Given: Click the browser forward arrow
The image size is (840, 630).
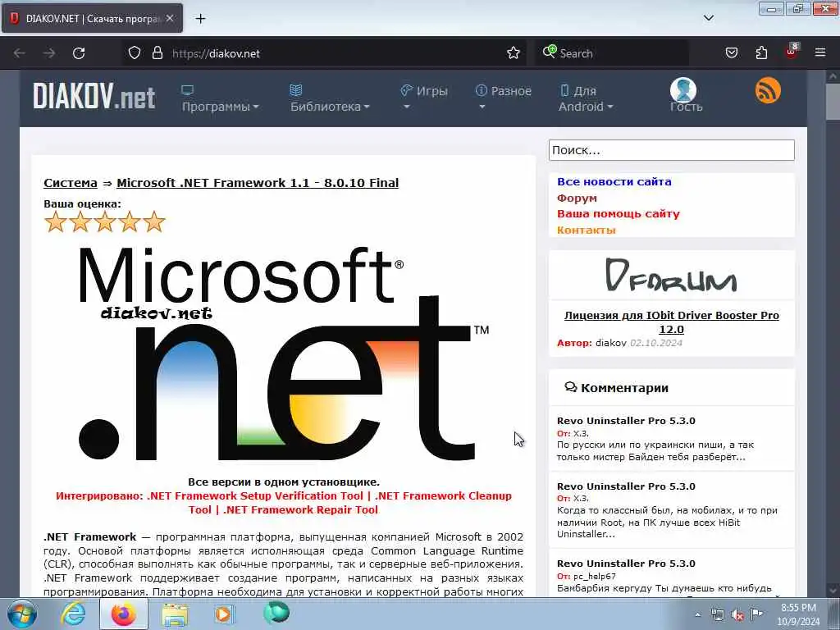Looking at the screenshot, I should point(49,53).
